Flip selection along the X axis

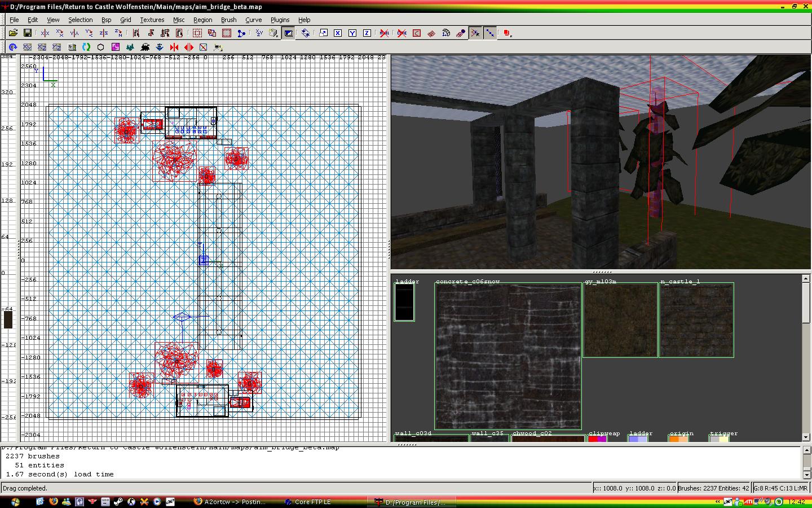tap(45, 33)
